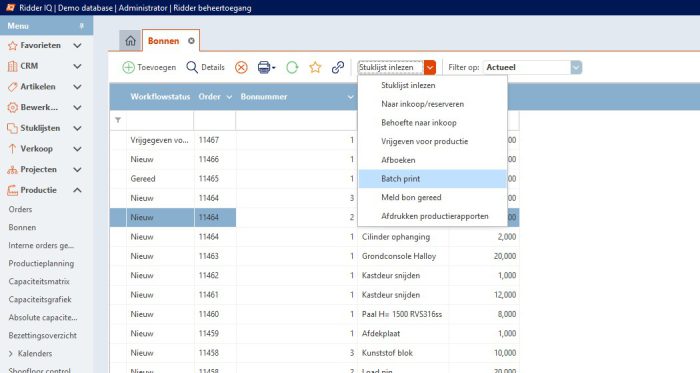Collapse the Productie section chevron

(x=77, y=190)
